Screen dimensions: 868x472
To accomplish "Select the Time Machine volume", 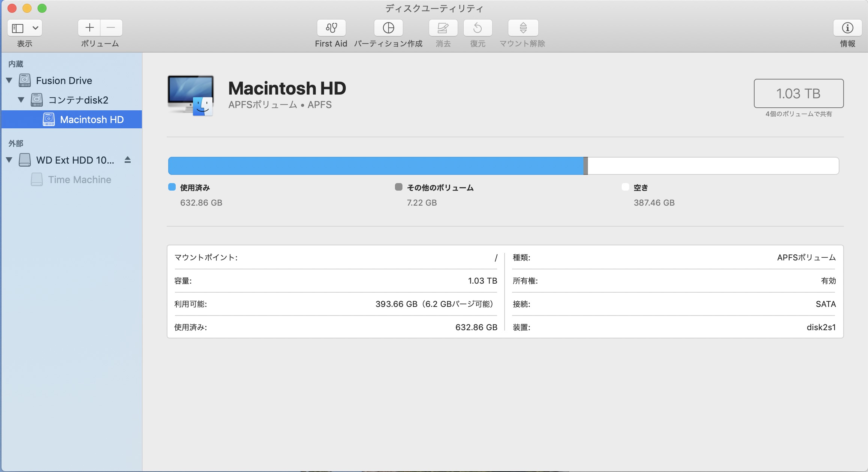I will 80,180.
